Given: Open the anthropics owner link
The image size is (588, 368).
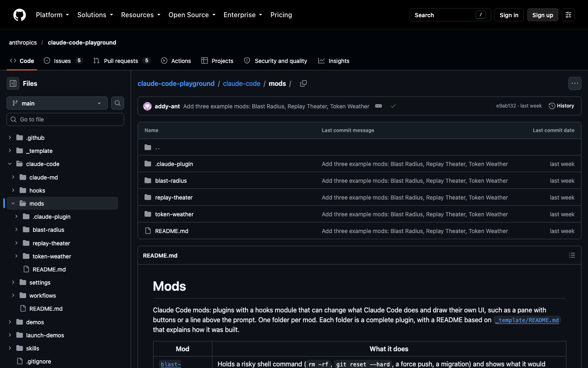Looking at the screenshot, I should coord(23,43).
